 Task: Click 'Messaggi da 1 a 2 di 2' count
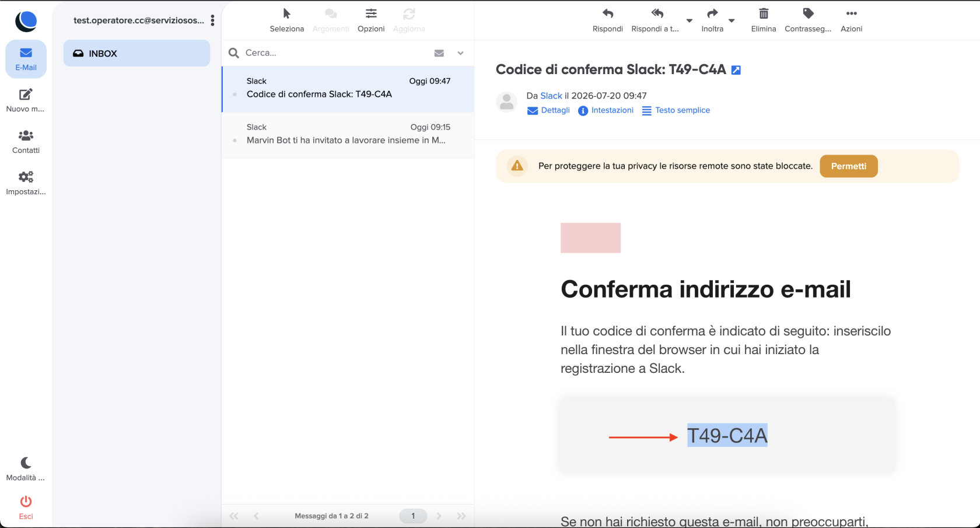(331, 516)
